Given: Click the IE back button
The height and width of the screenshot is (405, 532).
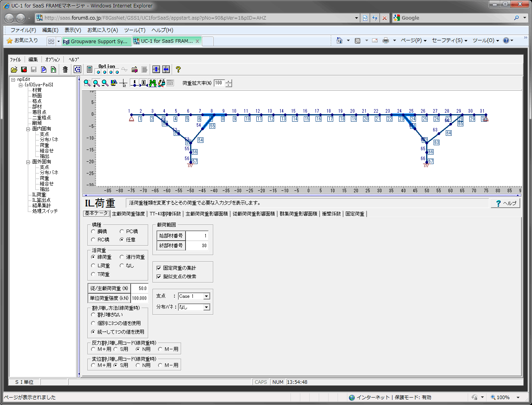Looking at the screenshot, I should [x=9, y=18].
